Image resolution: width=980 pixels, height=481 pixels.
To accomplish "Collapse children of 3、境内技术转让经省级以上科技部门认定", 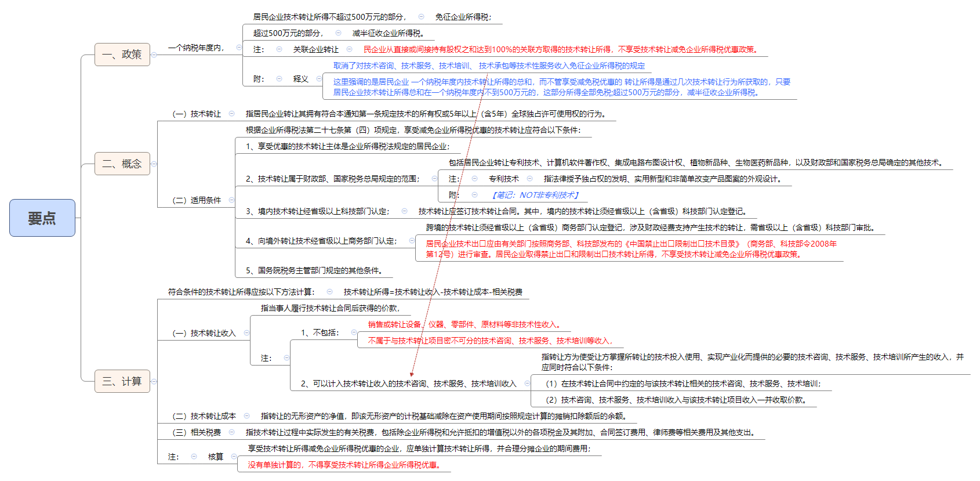I will tap(404, 211).
